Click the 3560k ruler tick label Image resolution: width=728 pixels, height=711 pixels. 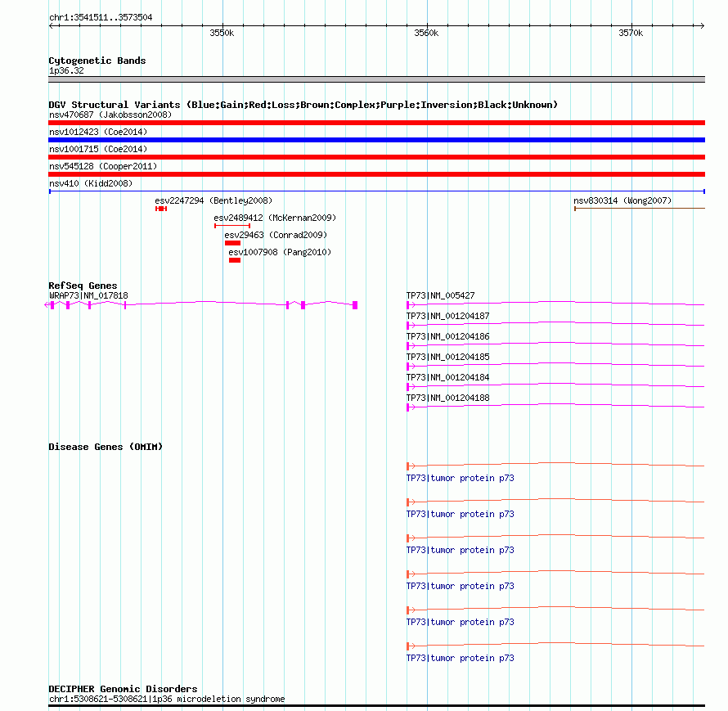(426, 33)
